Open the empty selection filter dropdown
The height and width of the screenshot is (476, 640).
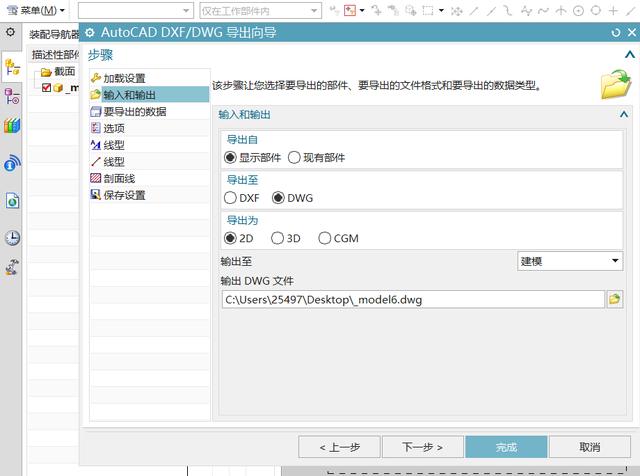136,11
